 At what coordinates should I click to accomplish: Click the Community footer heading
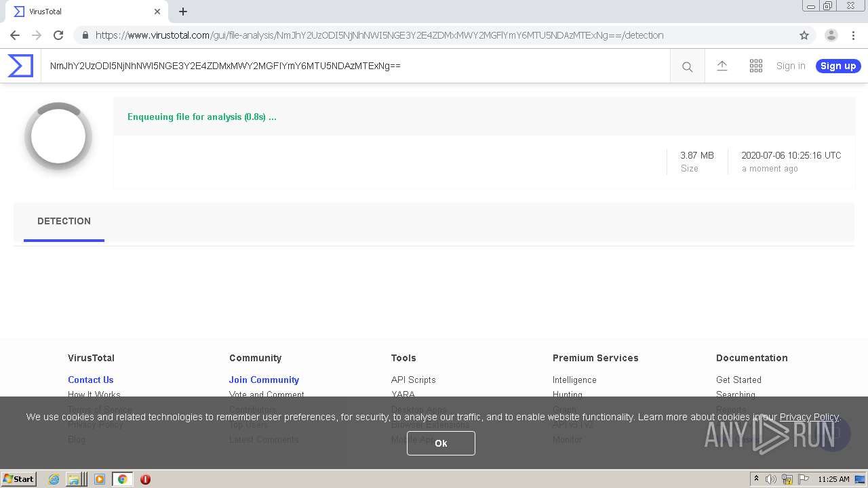pos(255,358)
